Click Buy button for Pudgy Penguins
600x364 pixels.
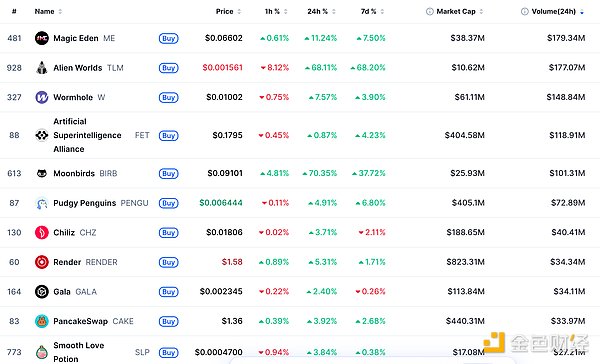click(x=169, y=203)
